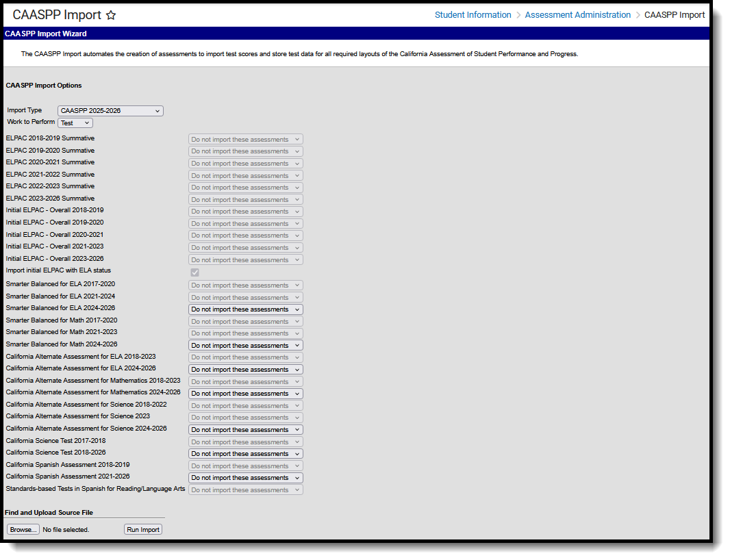The image size is (730, 560).
Task: Click Initial ELPAC - Overall 2020-2021 label
Action: click(55, 235)
